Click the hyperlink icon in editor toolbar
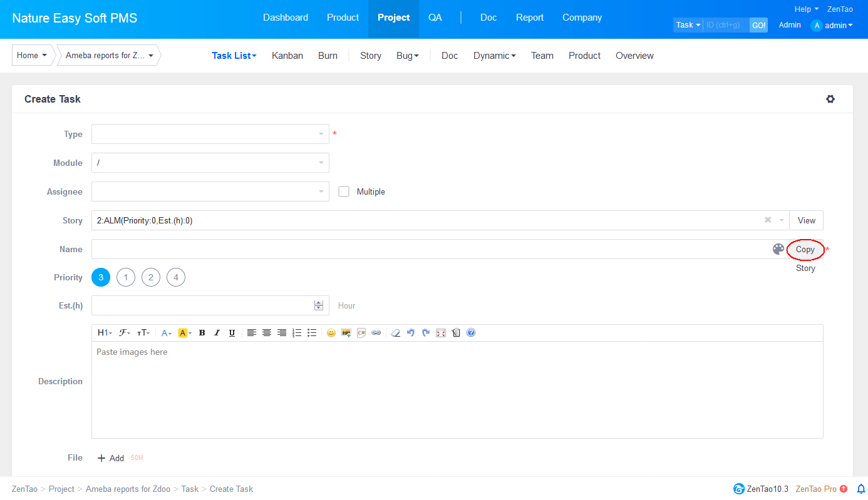This screenshot has width=868, height=500. click(376, 333)
